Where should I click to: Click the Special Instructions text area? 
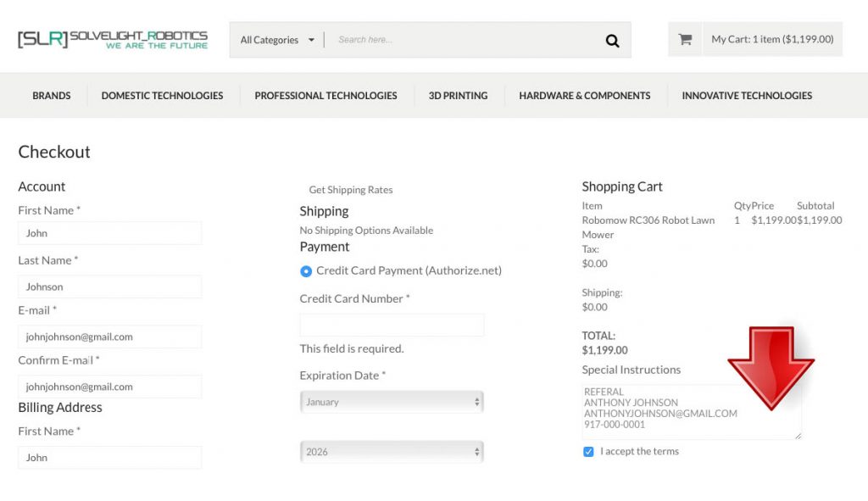point(691,412)
